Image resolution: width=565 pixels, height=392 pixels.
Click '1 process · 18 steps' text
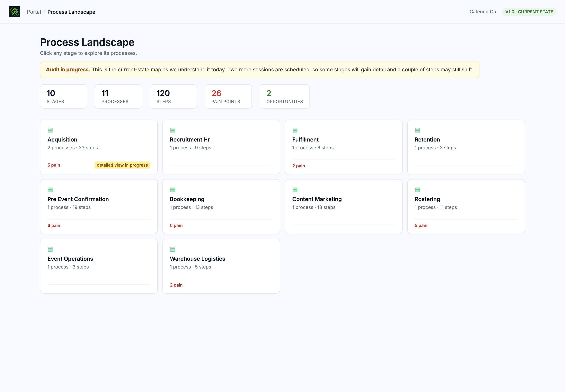pyautogui.click(x=314, y=207)
